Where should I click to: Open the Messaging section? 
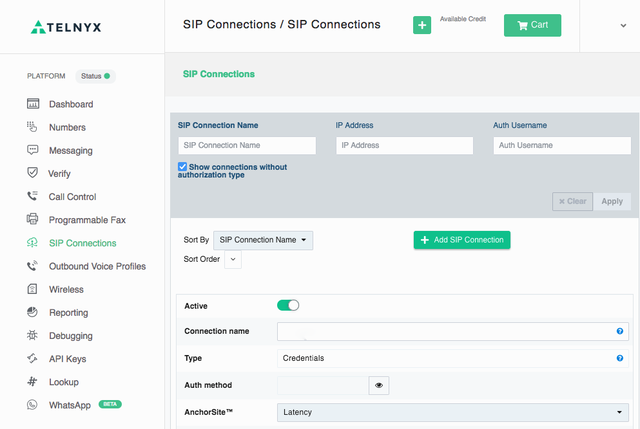(71, 151)
